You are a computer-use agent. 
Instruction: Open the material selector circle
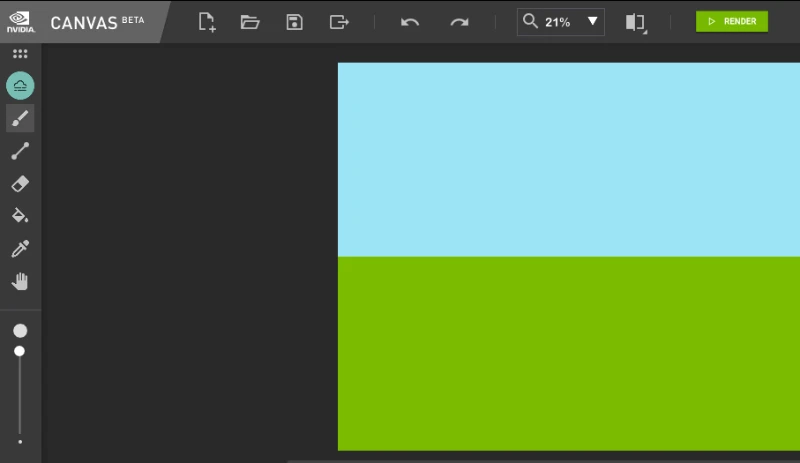(x=20, y=85)
